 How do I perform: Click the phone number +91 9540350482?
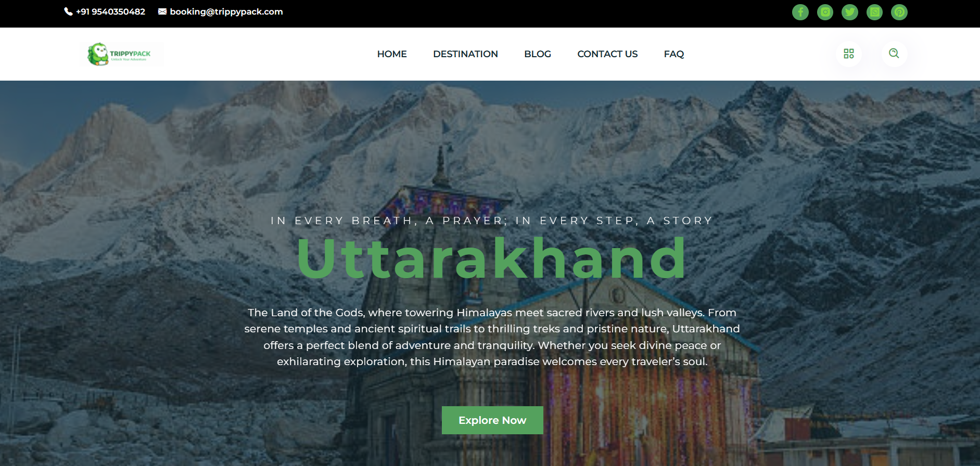(110, 11)
